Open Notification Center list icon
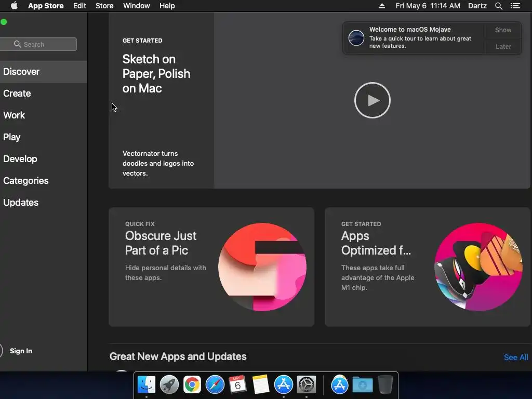532x399 pixels. [515, 6]
